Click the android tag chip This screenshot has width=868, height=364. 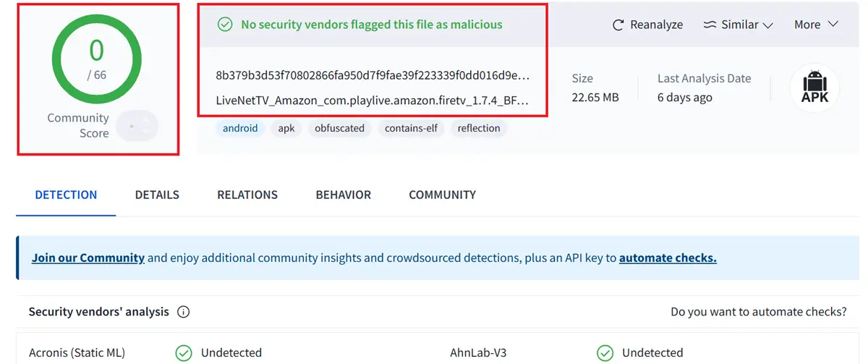[x=240, y=129]
